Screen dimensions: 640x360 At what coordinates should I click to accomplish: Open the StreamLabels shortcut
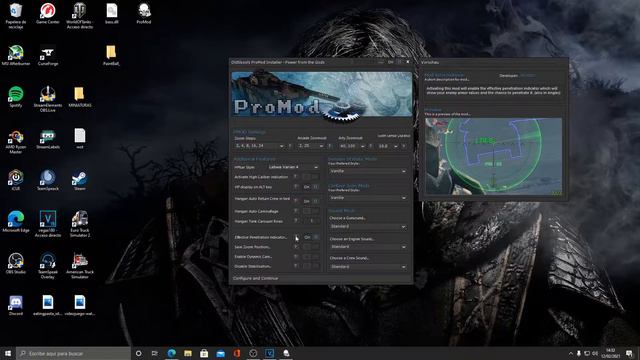pyautogui.click(x=48, y=139)
